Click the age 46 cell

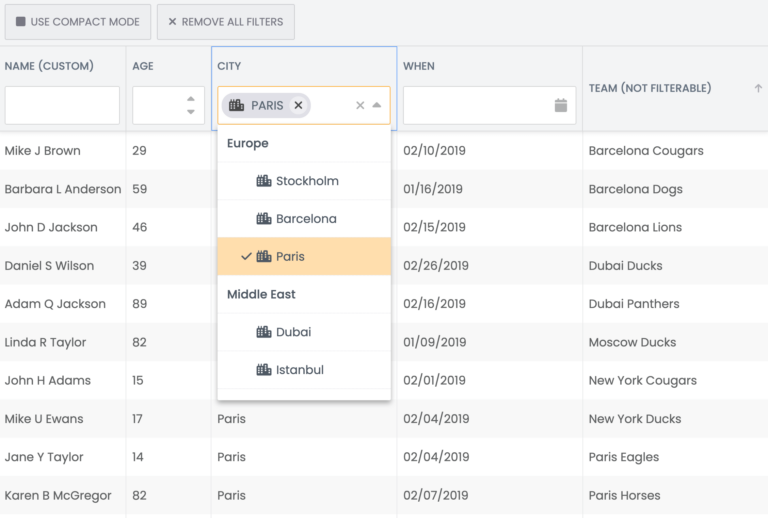(168, 227)
